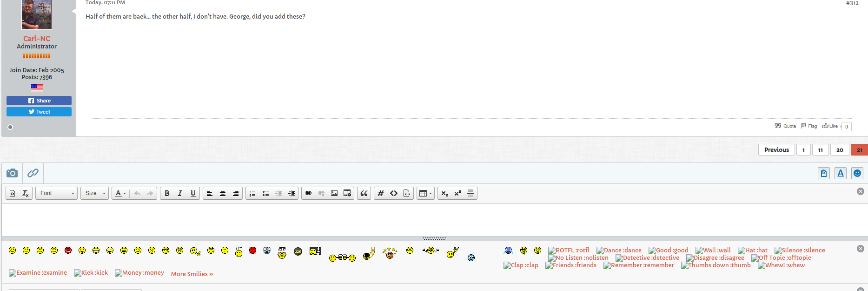Image resolution: width=868 pixels, height=291 pixels.
Task: Like Carl-NC's post
Action: (830, 126)
